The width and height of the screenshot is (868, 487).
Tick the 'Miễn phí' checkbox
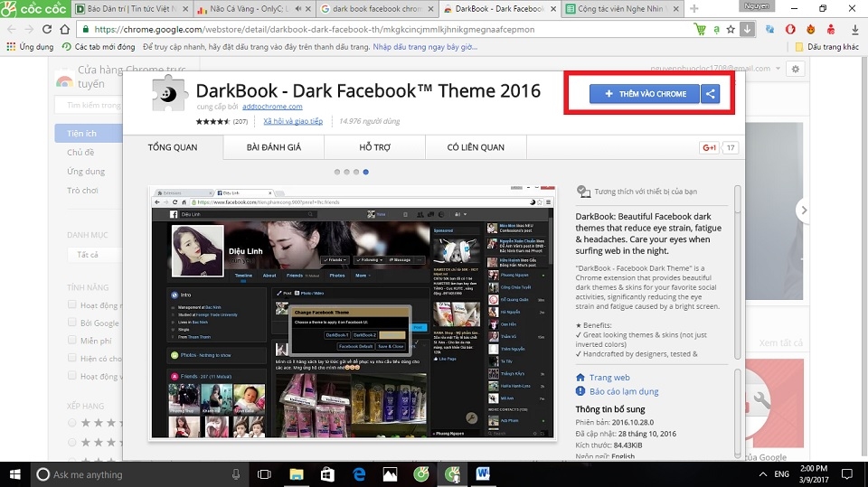click(72, 340)
